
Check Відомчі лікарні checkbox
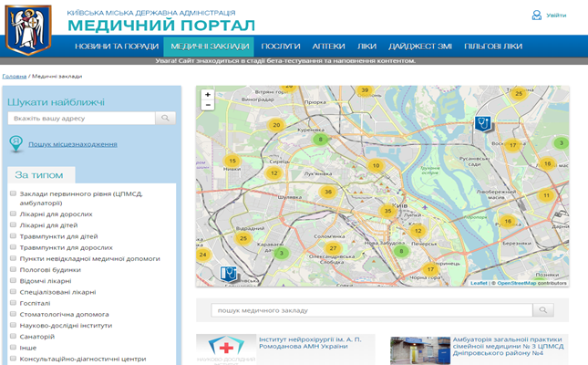(13, 280)
